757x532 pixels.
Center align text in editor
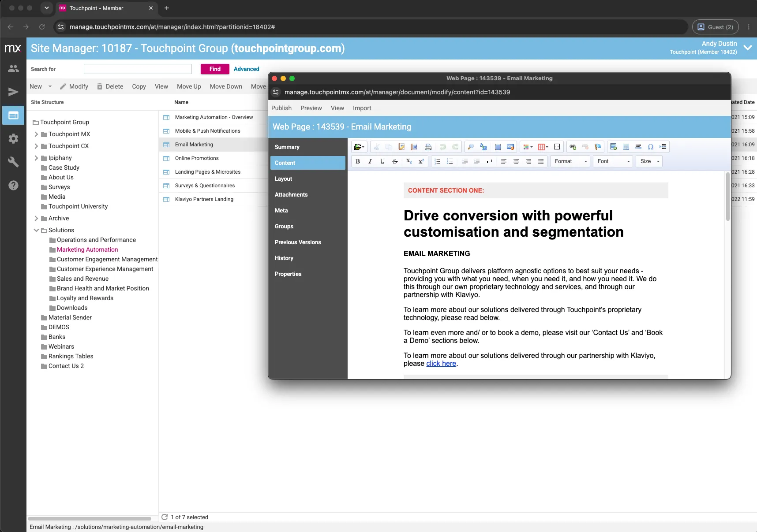pos(516,161)
